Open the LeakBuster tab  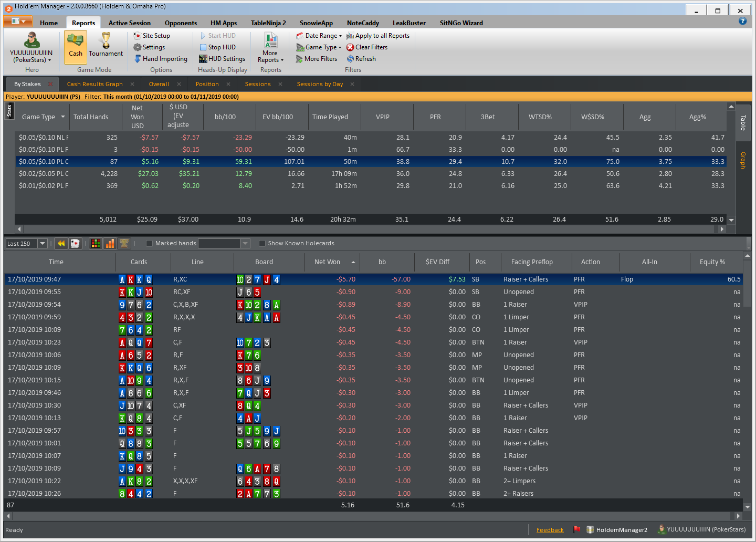click(x=409, y=23)
